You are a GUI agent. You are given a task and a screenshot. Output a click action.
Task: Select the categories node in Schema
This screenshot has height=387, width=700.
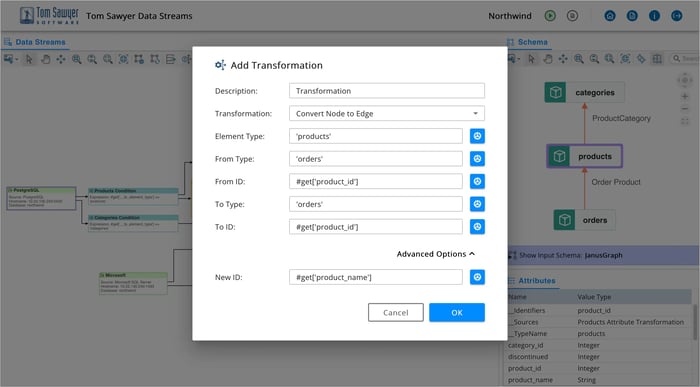tap(584, 92)
